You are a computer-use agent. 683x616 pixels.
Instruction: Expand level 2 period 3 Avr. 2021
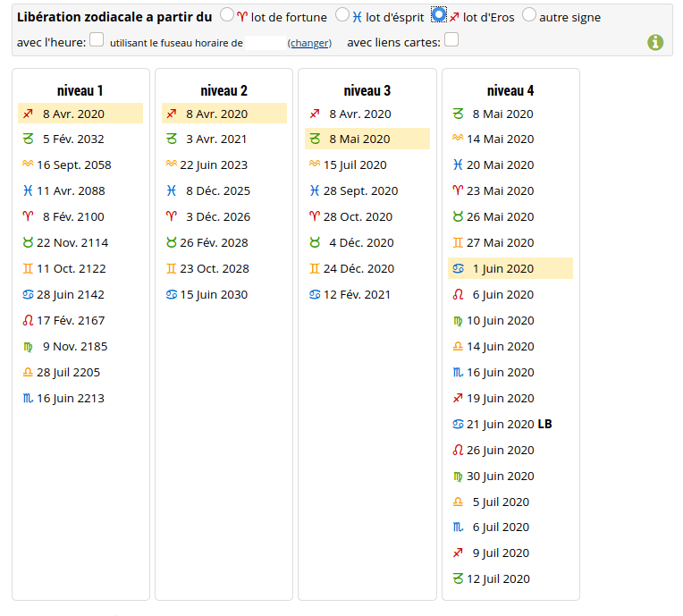click(216, 139)
